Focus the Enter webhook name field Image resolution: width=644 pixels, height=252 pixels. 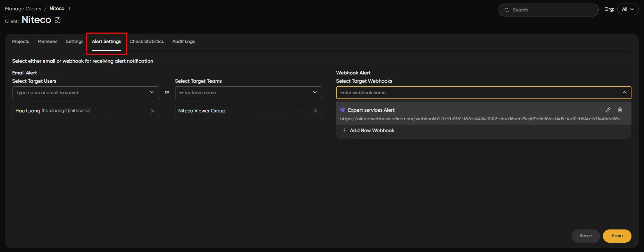pyautogui.click(x=475, y=92)
